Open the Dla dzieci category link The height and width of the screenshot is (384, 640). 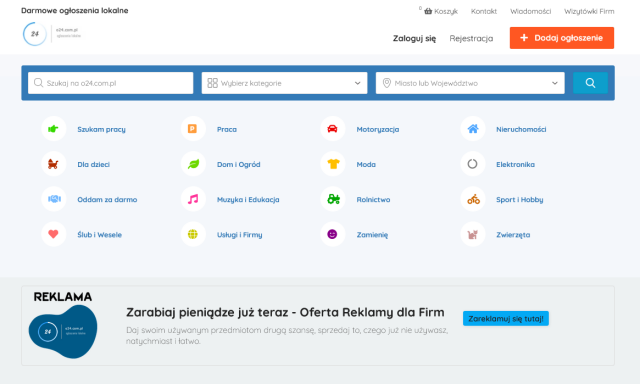point(93,164)
